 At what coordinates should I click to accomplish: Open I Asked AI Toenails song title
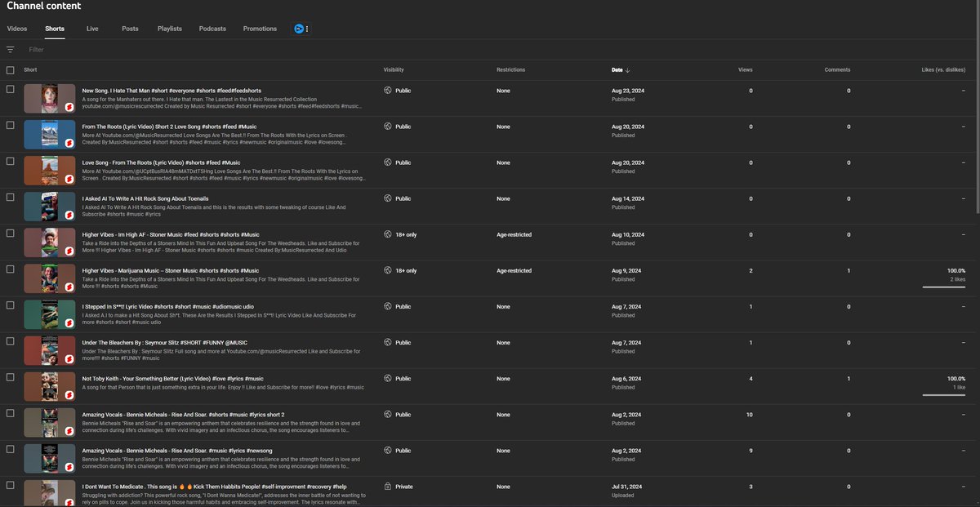(145, 198)
